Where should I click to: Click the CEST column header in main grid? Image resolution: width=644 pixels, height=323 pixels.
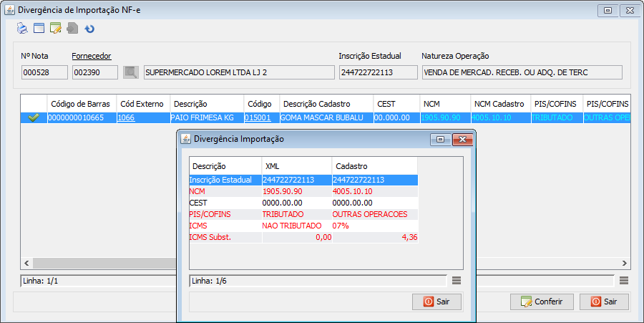396,104
